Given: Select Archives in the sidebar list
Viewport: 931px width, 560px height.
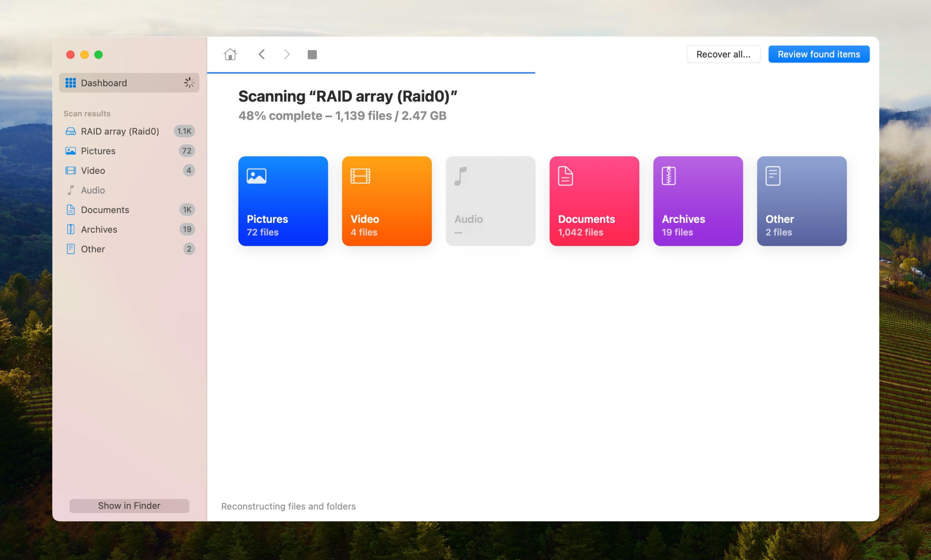Looking at the screenshot, I should (x=99, y=229).
